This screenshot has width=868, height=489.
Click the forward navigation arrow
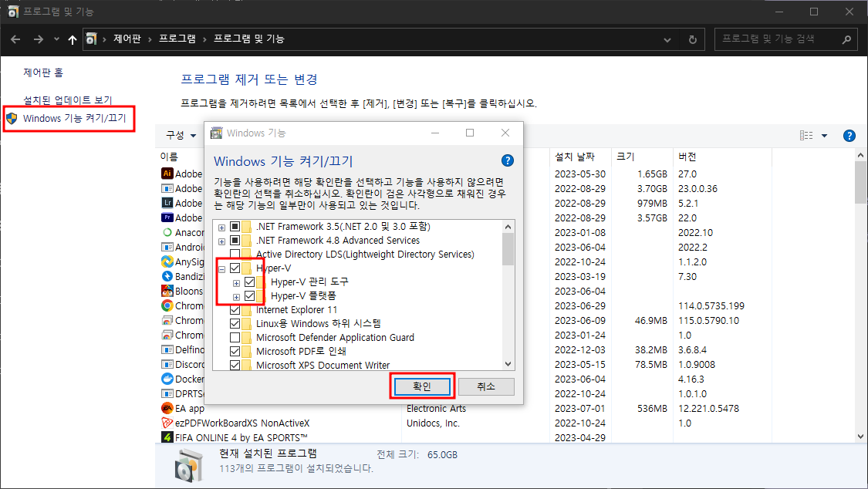coord(39,39)
